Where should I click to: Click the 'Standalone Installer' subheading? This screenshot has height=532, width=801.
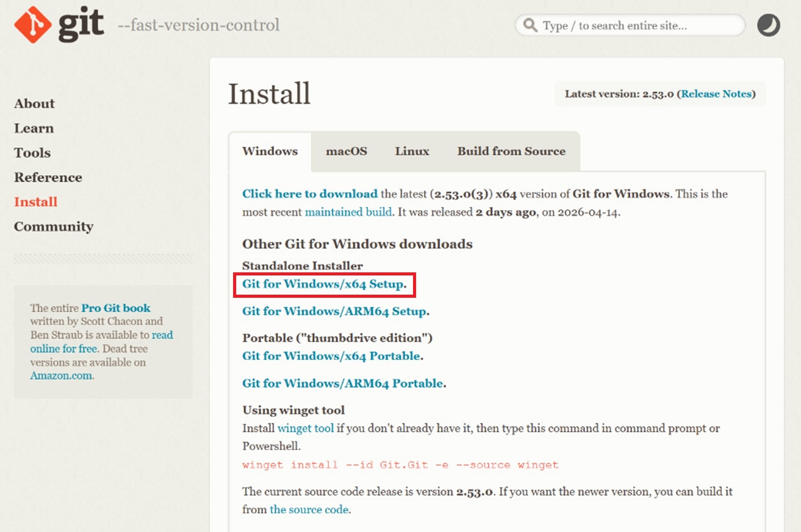(x=302, y=266)
